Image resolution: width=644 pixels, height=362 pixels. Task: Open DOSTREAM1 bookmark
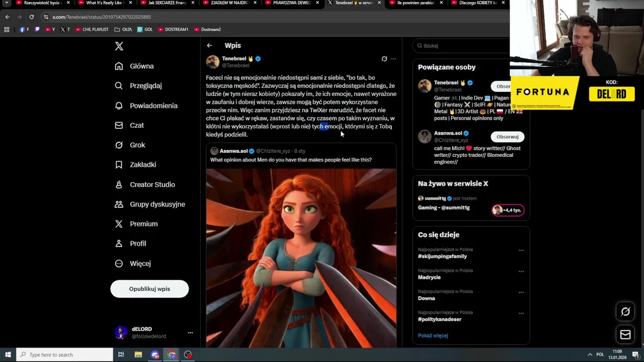[173, 30]
